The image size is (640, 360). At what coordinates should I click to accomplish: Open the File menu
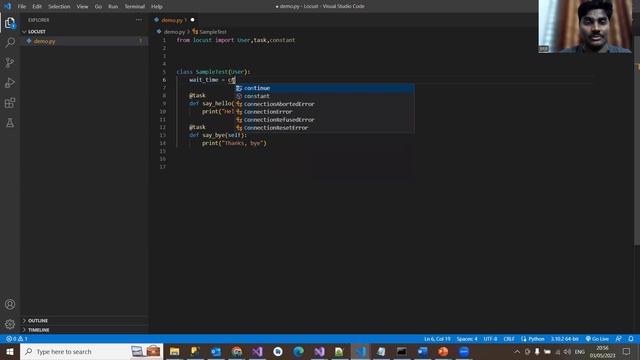22,7
